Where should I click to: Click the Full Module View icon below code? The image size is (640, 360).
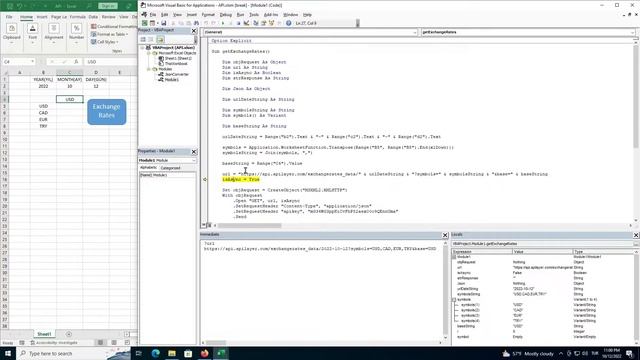[209, 225]
